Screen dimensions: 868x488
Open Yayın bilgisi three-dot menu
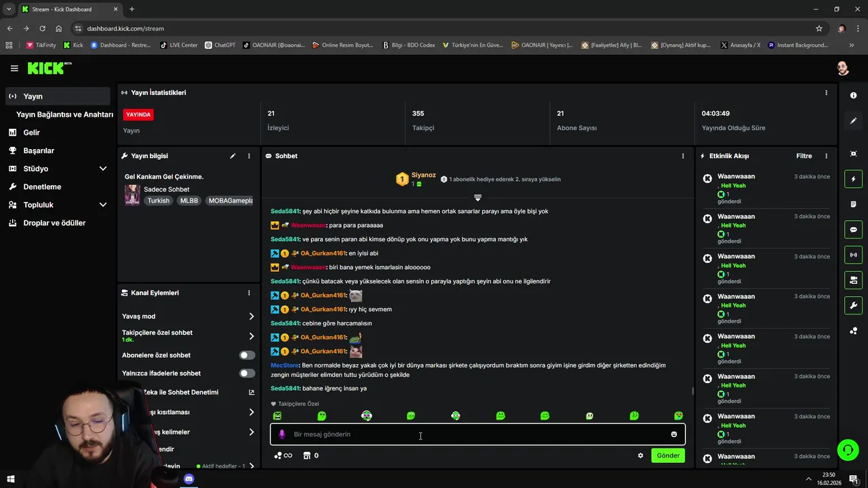pos(249,156)
